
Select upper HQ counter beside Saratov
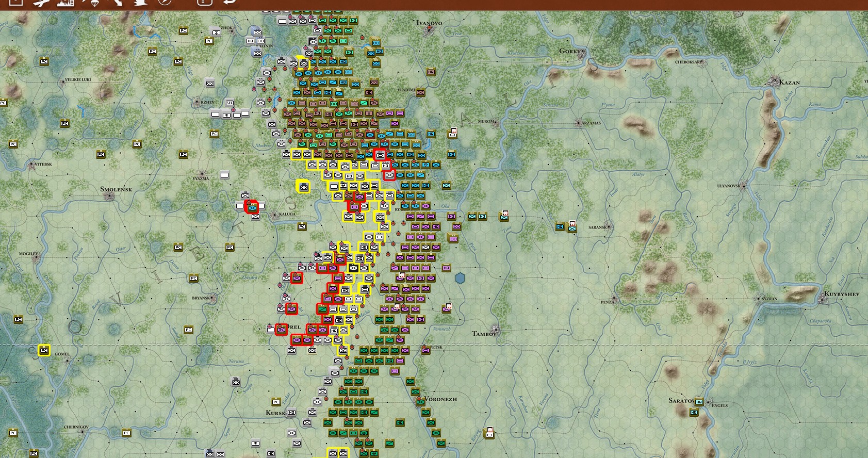pyautogui.click(x=699, y=402)
